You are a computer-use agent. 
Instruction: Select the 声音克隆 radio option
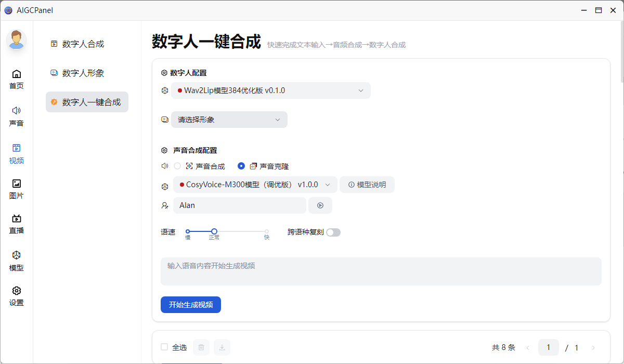(241, 166)
